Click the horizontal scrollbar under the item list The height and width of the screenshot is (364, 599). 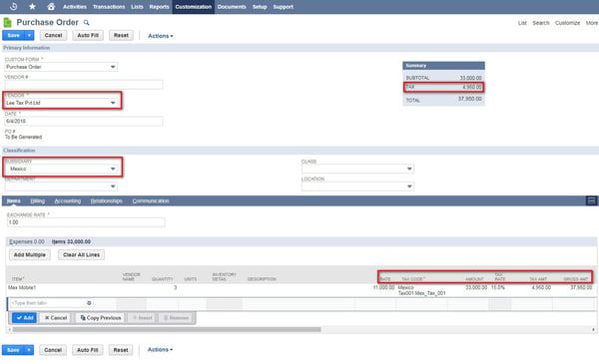(x=167, y=329)
